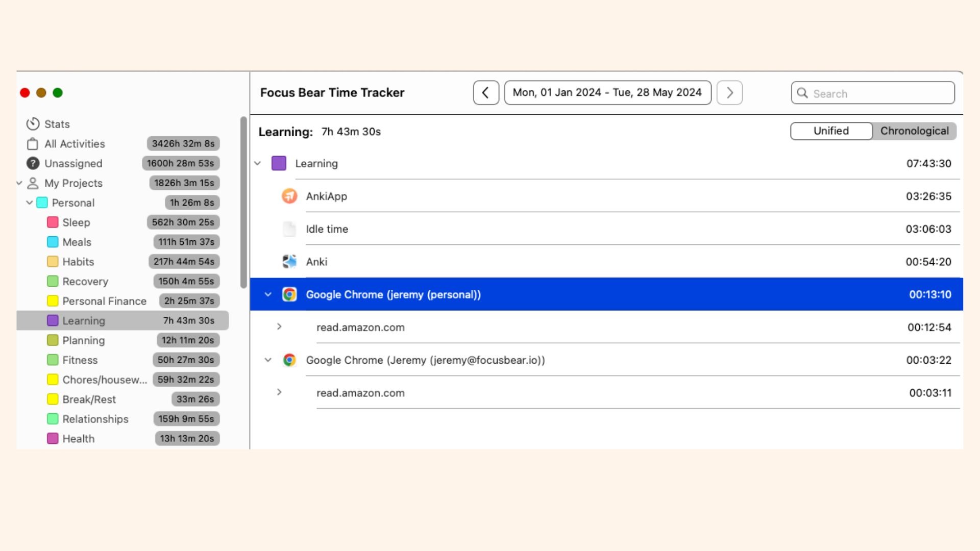Select the Learning category in the sidebar
980x551 pixels.
84,320
